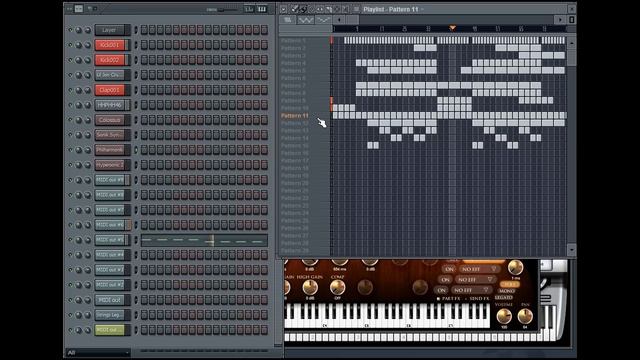Toggle the bottom ON button in plugin
This screenshot has width=640, height=360.
[x=441, y=290]
